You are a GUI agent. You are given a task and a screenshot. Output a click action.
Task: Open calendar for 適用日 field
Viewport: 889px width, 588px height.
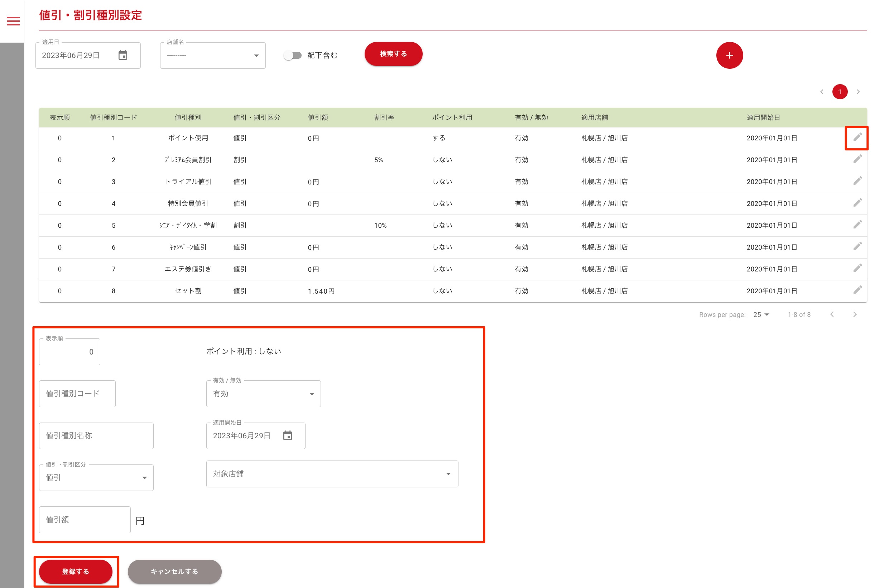122,56
